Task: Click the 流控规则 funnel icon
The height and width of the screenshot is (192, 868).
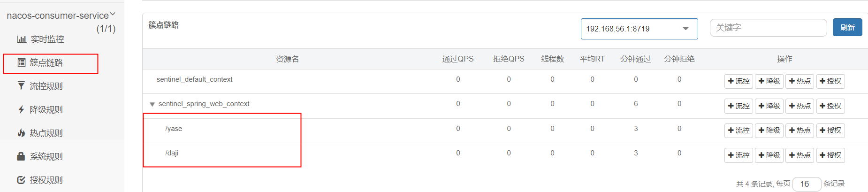Action: pyautogui.click(x=21, y=86)
